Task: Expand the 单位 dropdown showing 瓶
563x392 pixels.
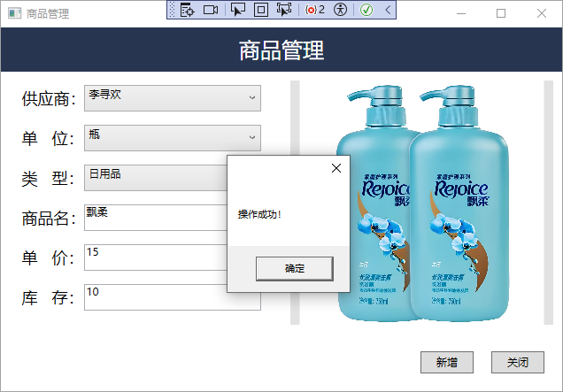Action: 173,138
